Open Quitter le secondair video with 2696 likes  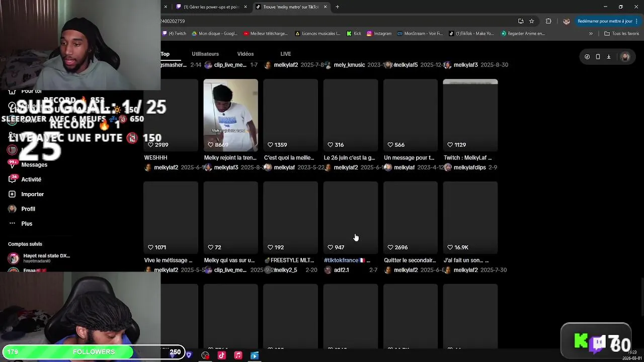(411, 218)
